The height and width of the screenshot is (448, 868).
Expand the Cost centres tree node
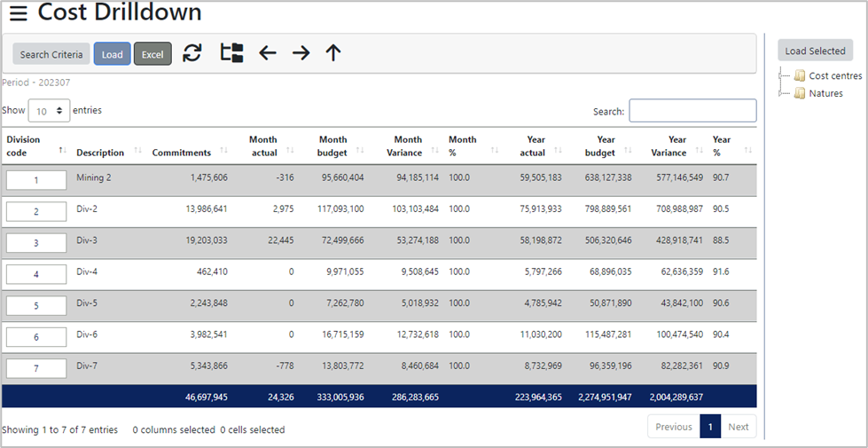tap(780, 75)
